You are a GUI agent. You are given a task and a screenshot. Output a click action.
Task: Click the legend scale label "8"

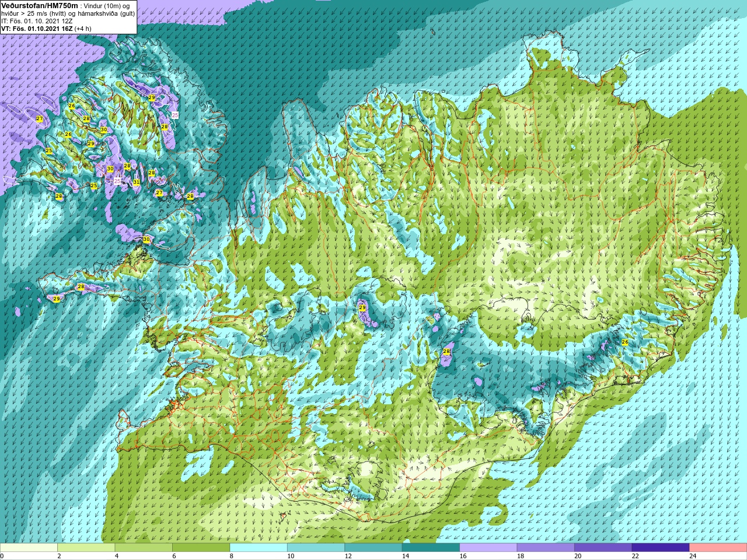click(x=232, y=556)
